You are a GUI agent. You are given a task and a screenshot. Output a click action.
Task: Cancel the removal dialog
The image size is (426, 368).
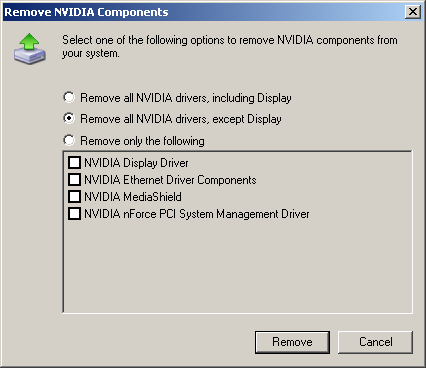[375, 342]
